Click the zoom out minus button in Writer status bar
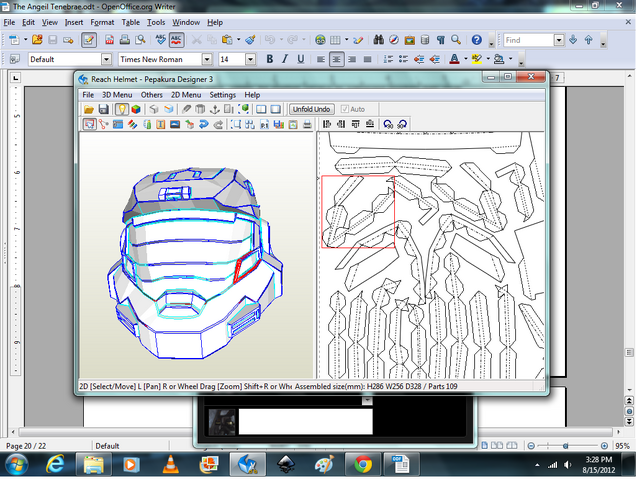Image resolution: width=637 pixels, height=479 pixels. point(531,446)
